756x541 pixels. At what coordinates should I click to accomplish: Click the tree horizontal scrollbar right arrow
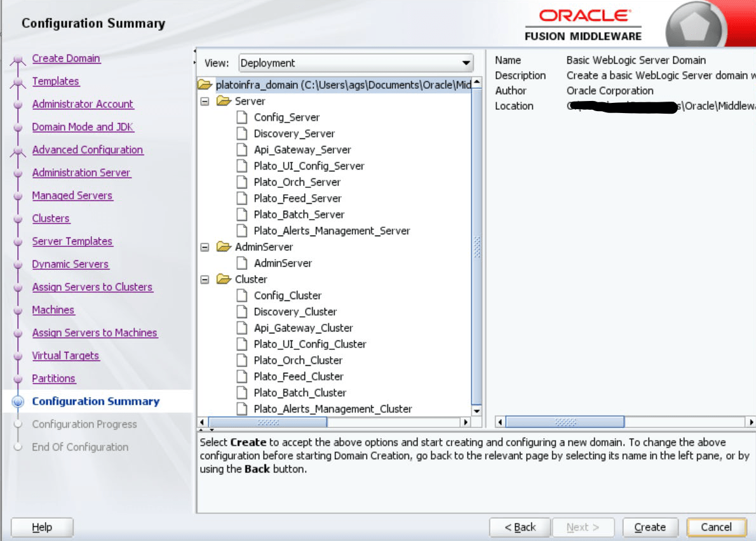pos(465,422)
